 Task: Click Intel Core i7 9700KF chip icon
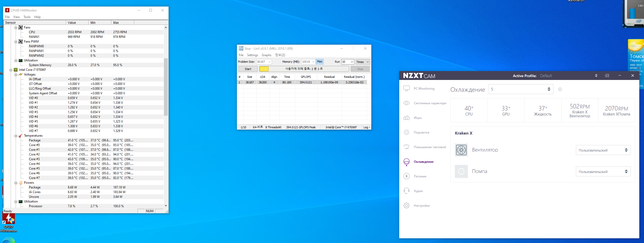(x=16, y=70)
